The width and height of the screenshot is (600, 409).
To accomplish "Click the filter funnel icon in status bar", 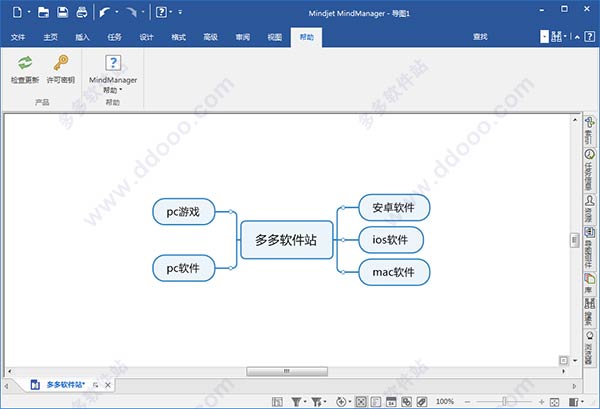I will [x=296, y=402].
